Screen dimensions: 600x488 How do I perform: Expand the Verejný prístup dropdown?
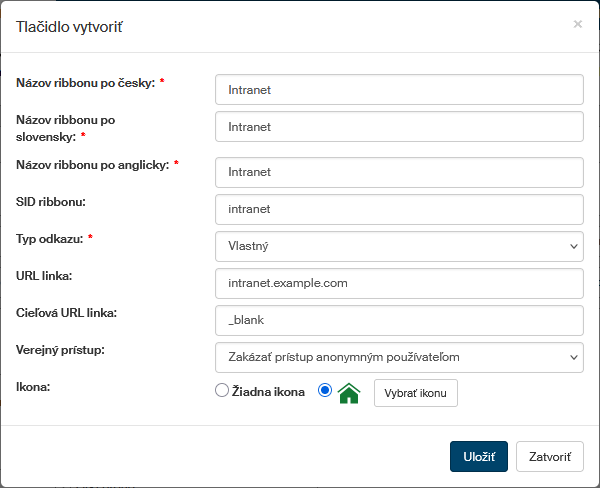(399, 356)
